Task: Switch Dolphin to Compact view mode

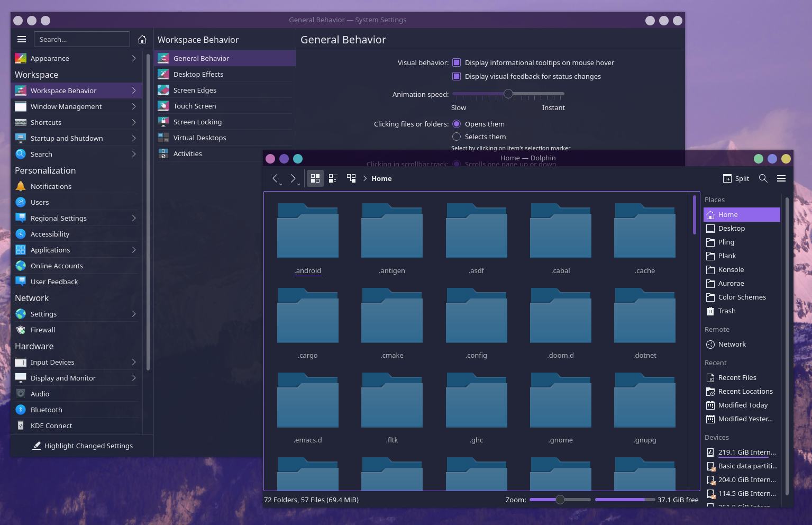Action: [x=333, y=178]
